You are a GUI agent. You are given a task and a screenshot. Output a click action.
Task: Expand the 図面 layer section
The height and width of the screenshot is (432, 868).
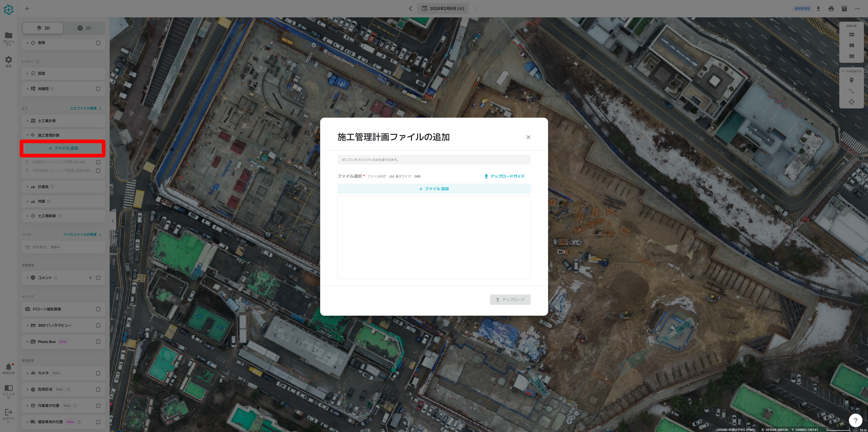[x=27, y=73]
